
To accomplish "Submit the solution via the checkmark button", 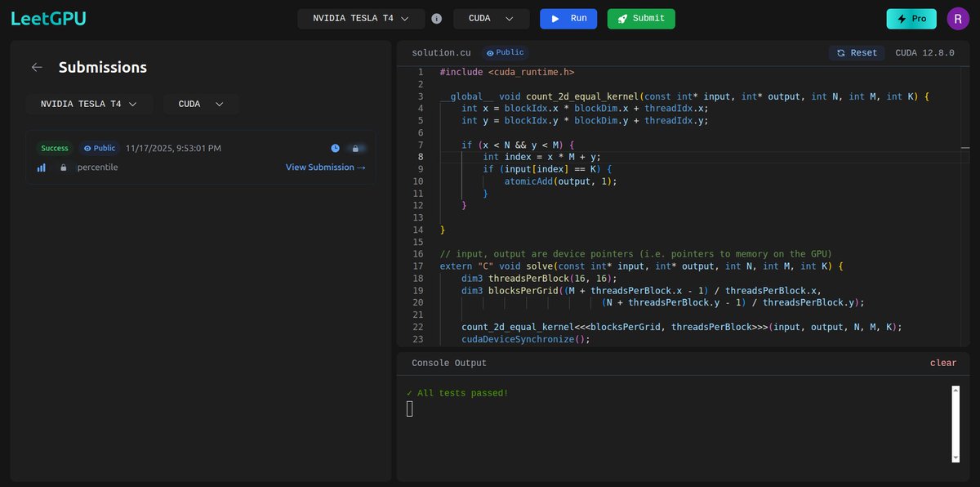I will 640,17.
